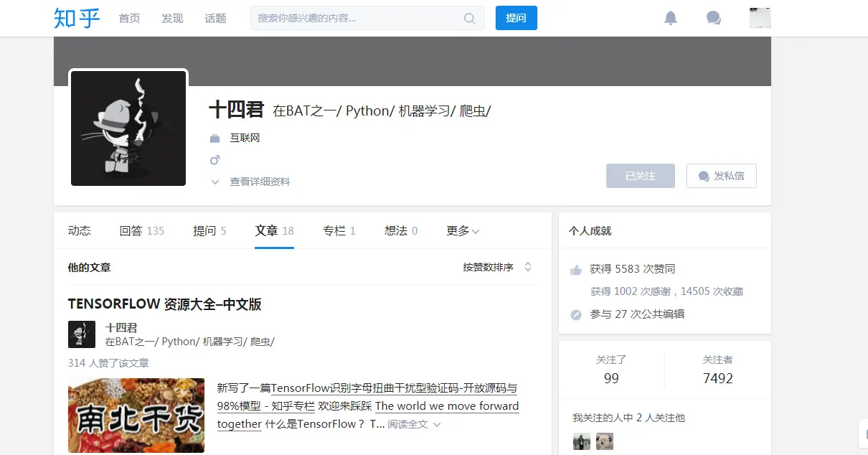Click the 获得 1002 次感谢，14505 次收藏 text
Image resolution: width=868 pixels, height=455 pixels.
(x=667, y=292)
